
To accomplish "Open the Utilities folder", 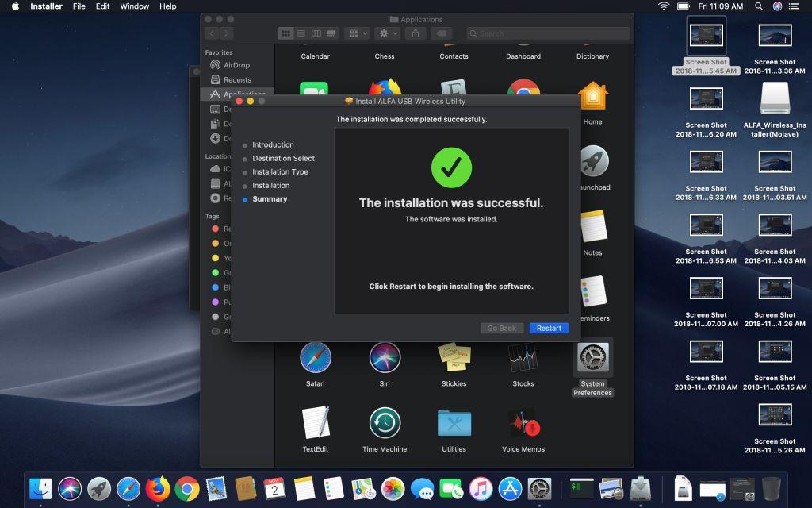I will pyautogui.click(x=454, y=423).
